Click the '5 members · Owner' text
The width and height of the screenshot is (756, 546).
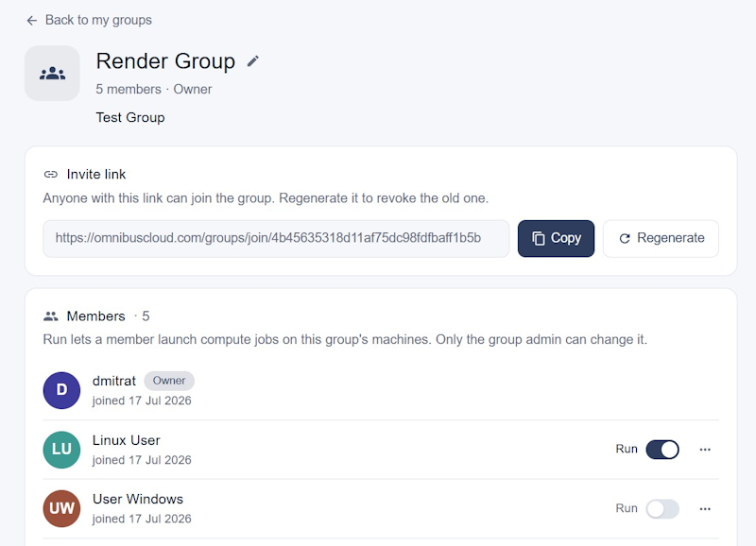tap(154, 89)
